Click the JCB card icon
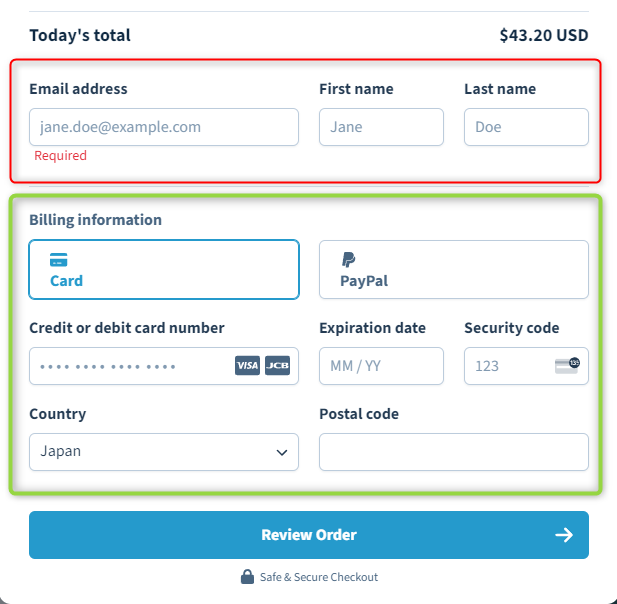The height and width of the screenshot is (604, 617). click(278, 366)
